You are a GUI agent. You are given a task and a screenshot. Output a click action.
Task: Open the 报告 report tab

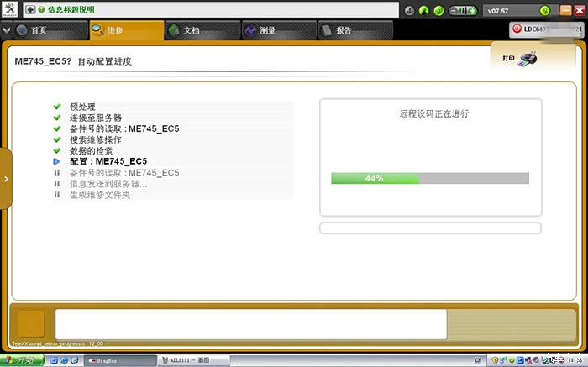tap(355, 30)
